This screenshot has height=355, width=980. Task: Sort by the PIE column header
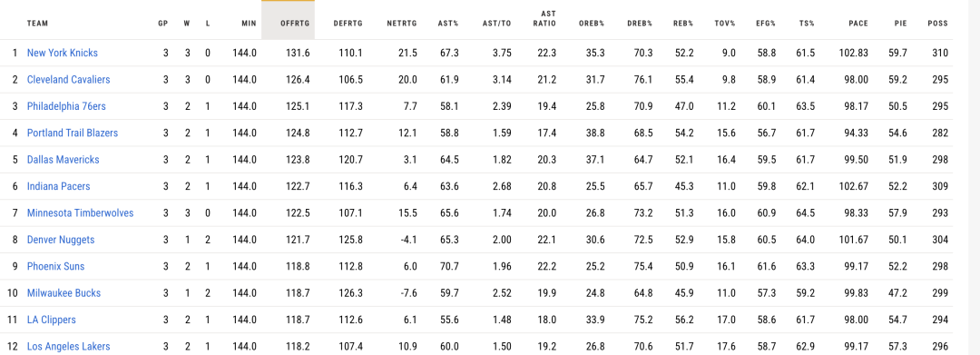tap(901, 23)
